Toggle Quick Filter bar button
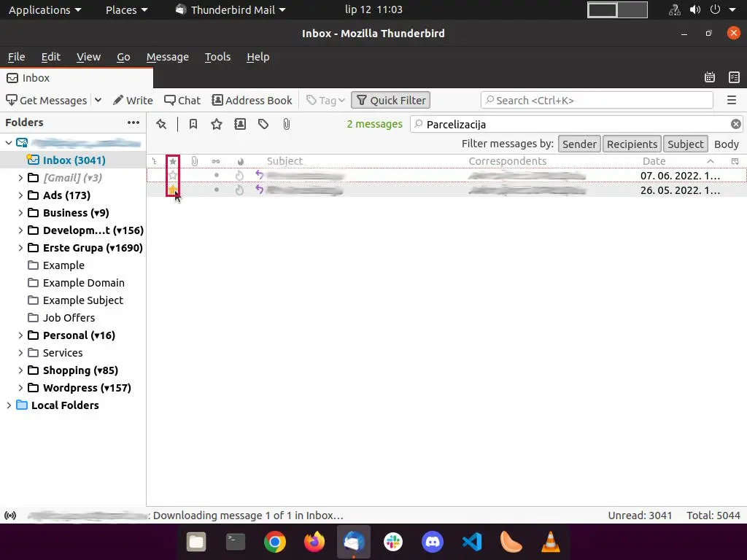Image resolution: width=747 pixels, height=560 pixels. [x=391, y=101]
